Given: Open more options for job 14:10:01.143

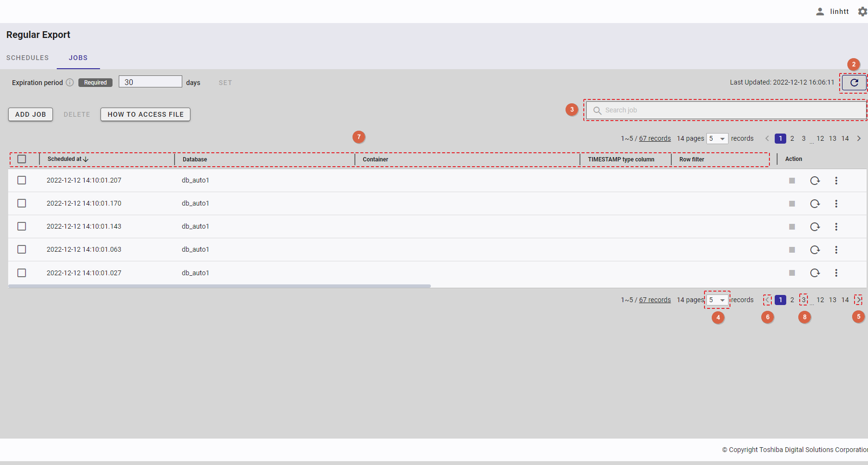Looking at the screenshot, I should [836, 227].
